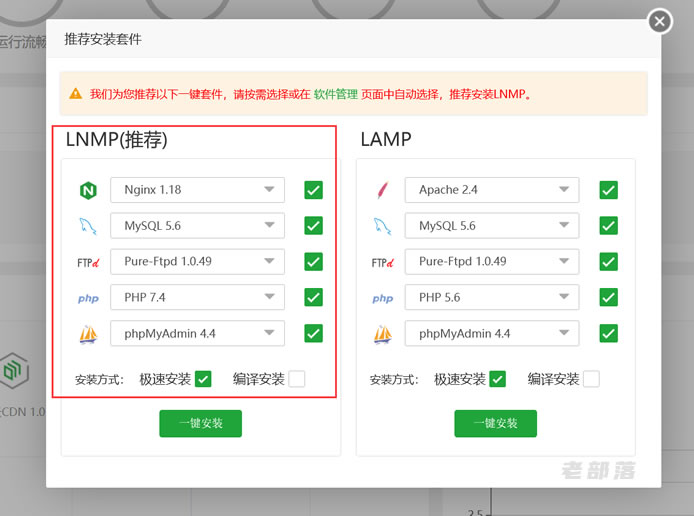The width and height of the screenshot is (694, 516).
Task: Click the php logo in LAMP column
Action: pyautogui.click(x=382, y=299)
